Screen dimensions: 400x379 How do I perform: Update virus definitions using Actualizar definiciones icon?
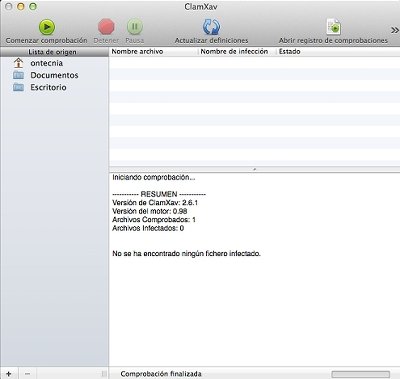pos(211,27)
